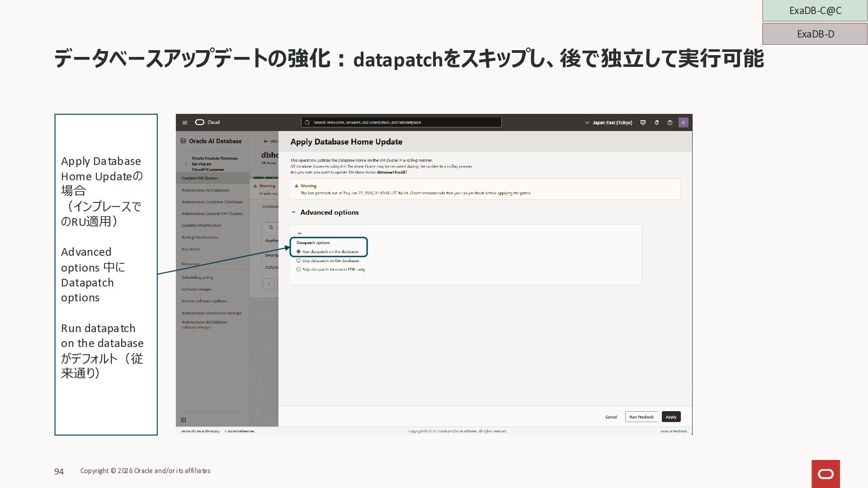Collapse the chevron above Datapatch options
Viewport: 868px width, 488px height.
[x=299, y=234]
